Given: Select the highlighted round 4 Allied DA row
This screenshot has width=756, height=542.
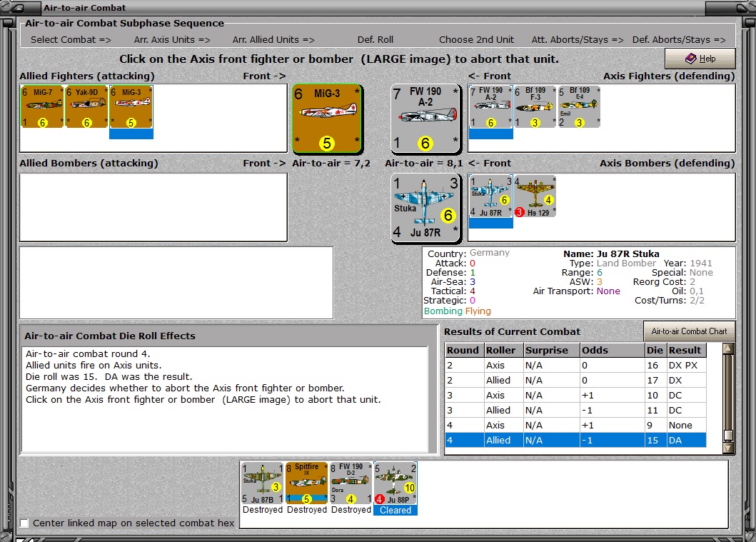Looking at the screenshot, I should tap(575, 441).
